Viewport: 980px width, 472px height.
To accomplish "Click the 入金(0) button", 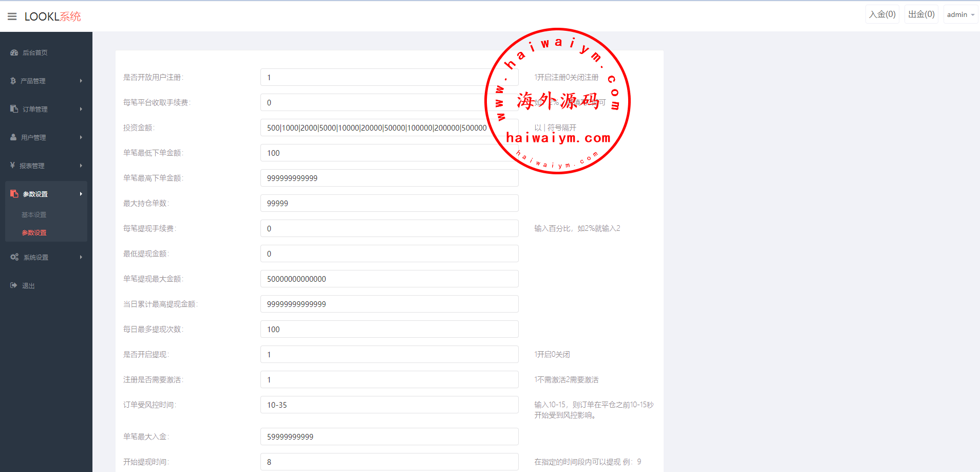I will [882, 14].
